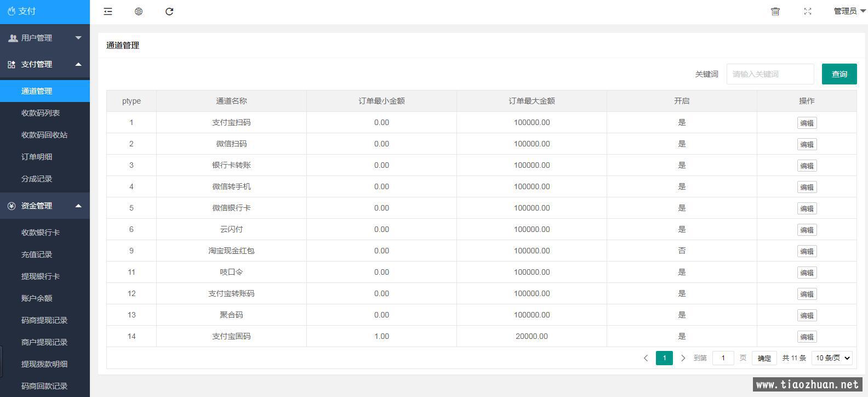Viewport: 868px width, 397px height.
Task: Open the 10 条/页 page size dropdown
Action: (x=832, y=358)
